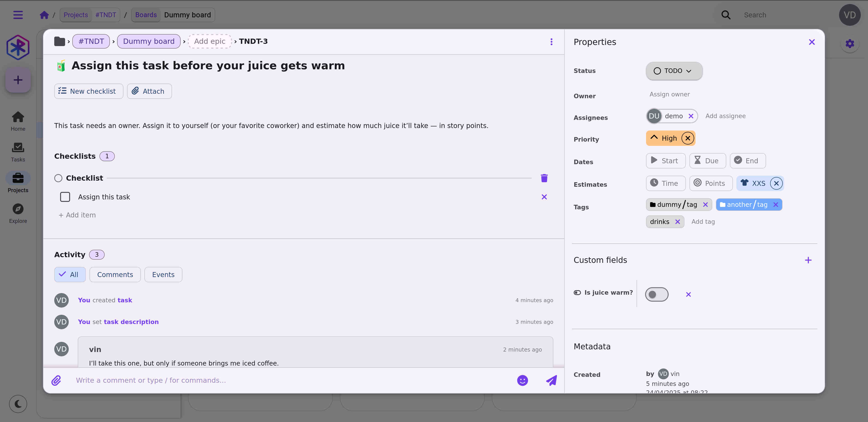Viewport: 868px width, 422px height.
Task: Open the hamburger menu icon
Action: [x=18, y=15]
